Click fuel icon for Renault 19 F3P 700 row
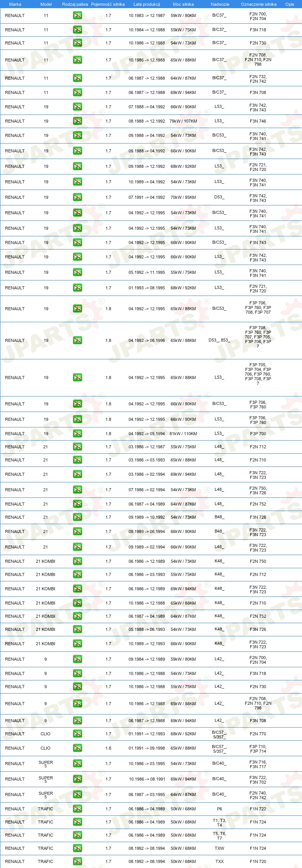The image size is (302, 868). pos(77,434)
